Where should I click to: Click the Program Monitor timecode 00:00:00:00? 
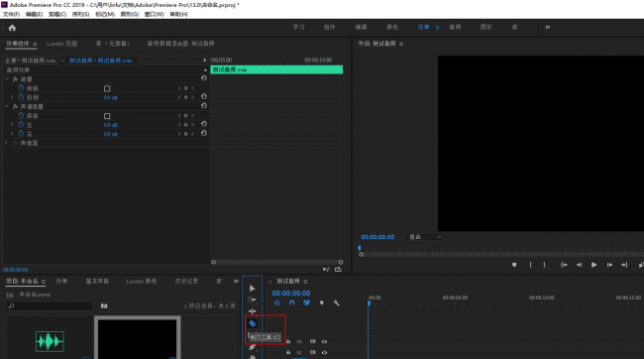point(377,237)
